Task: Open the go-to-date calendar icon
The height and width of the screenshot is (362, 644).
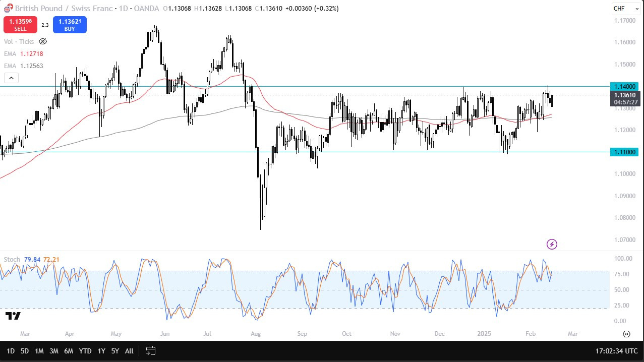Action: coord(150,350)
